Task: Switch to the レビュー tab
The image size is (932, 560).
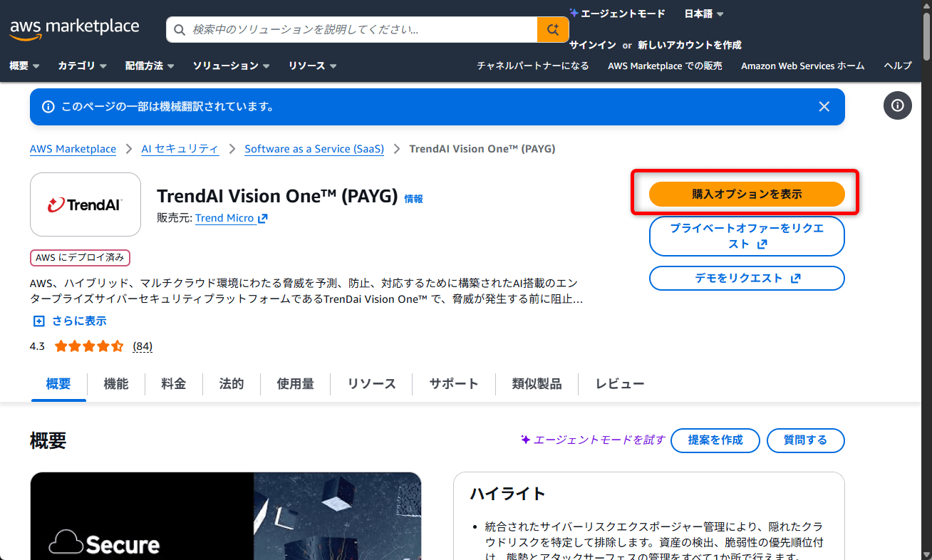Action: pyautogui.click(x=620, y=384)
